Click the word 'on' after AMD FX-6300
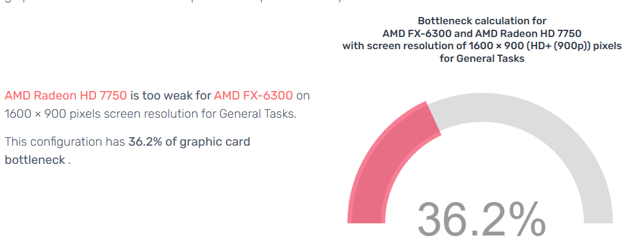Screen dimensions: 644x247 click(x=303, y=96)
